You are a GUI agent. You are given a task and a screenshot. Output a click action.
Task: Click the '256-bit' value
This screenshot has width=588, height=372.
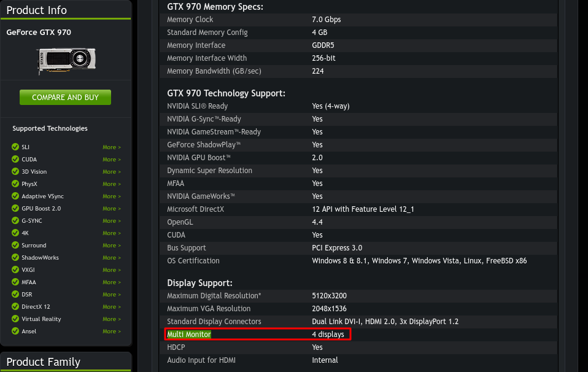323,58
